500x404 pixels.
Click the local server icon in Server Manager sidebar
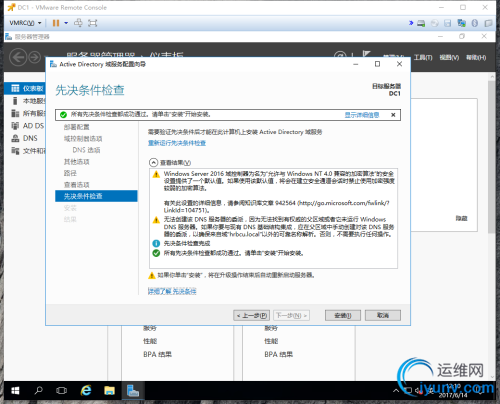click(x=15, y=101)
